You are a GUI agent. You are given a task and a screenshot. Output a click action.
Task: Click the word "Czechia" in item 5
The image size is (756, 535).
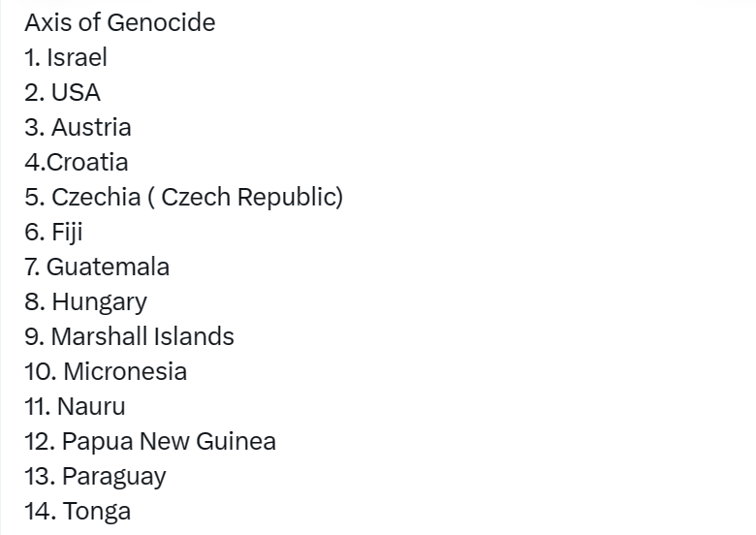[x=96, y=197]
